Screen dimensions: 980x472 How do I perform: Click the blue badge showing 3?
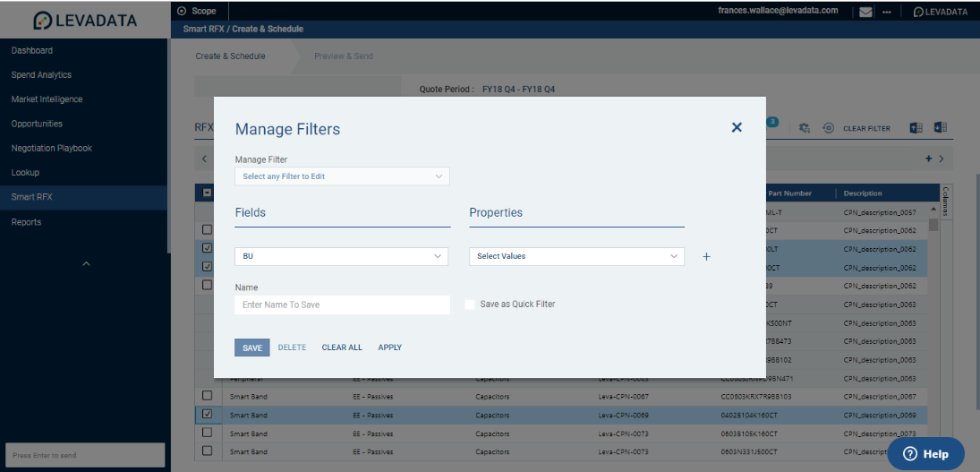772,122
